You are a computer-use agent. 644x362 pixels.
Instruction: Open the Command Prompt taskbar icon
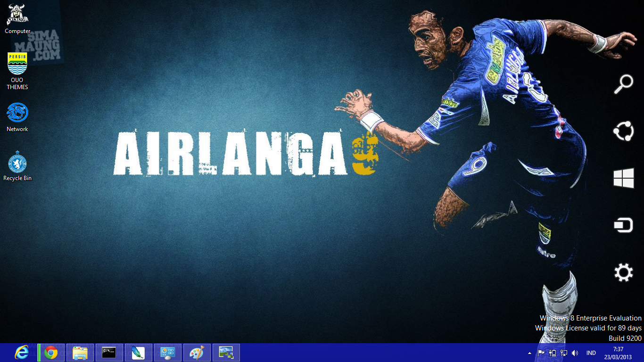(x=109, y=352)
